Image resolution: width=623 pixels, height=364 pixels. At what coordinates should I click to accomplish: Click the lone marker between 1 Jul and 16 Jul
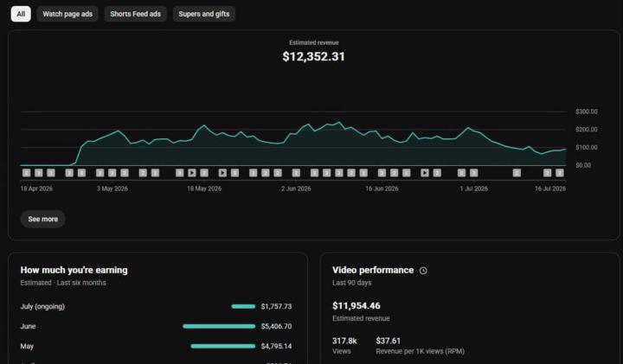coord(517,173)
